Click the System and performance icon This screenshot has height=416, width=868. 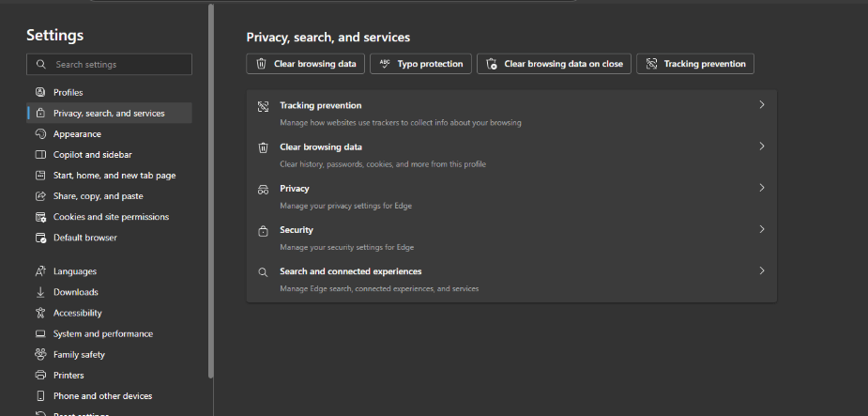(39, 334)
